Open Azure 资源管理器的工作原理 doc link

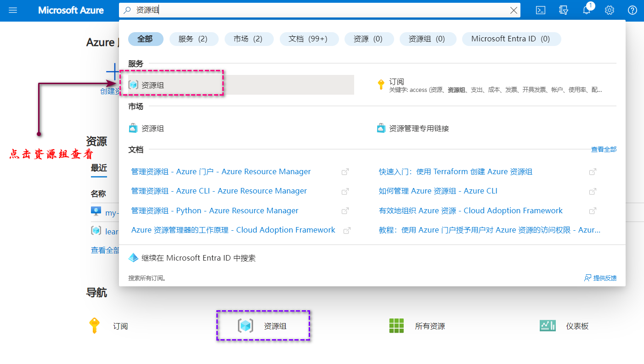pos(233,230)
